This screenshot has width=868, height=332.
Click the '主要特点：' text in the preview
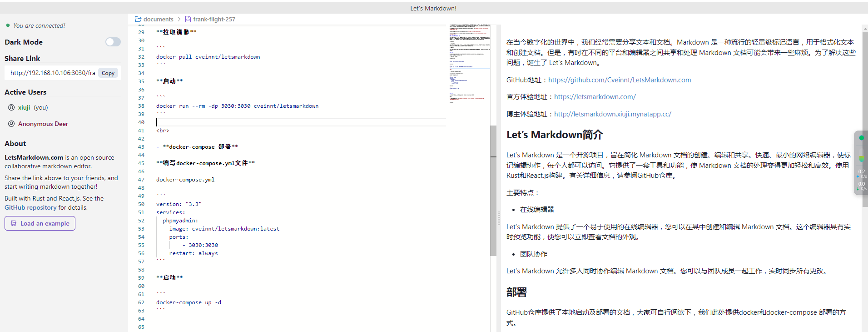tap(523, 193)
